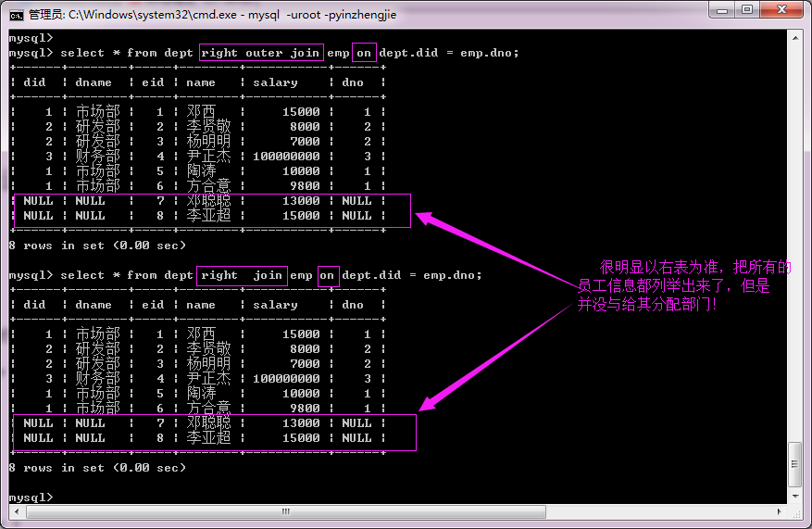Viewport: 812px width, 529px height.
Task: Click the vertical scrollbar up arrow
Action: pyautogui.click(x=795, y=38)
